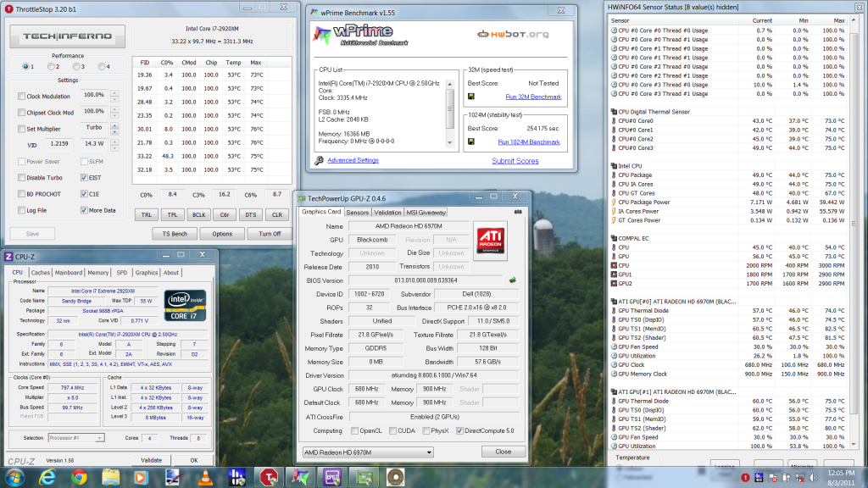Click the Intel Core i7 badge in CPU-Z
The width and height of the screenshot is (868, 488).
click(x=186, y=305)
